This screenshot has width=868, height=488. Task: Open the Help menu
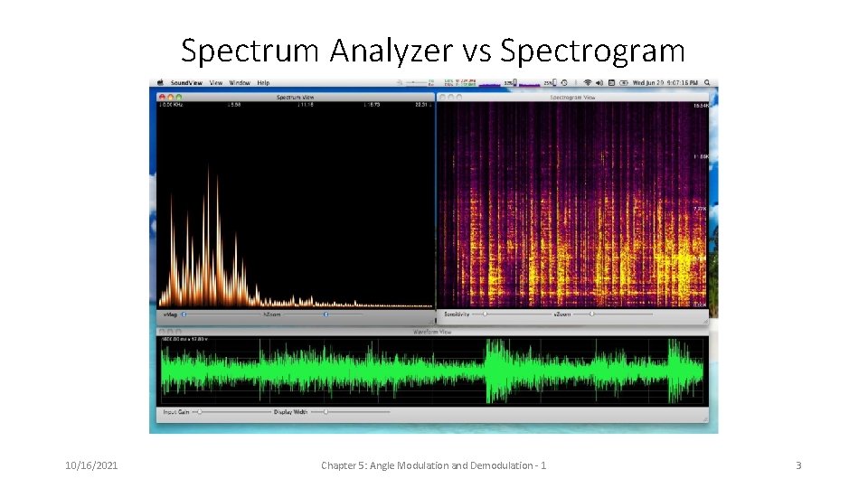pos(263,83)
